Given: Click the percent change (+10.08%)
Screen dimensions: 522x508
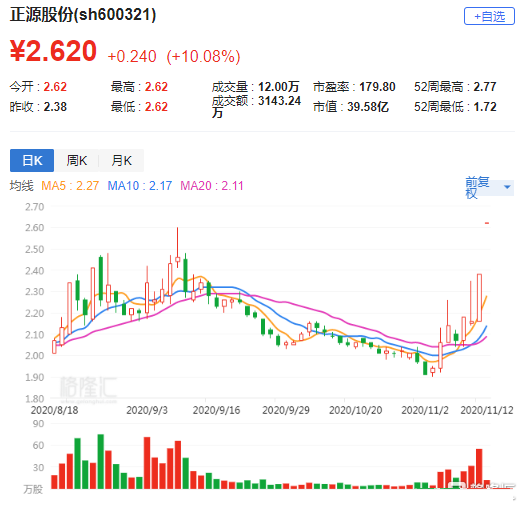Looking at the screenshot, I should tap(203, 56).
